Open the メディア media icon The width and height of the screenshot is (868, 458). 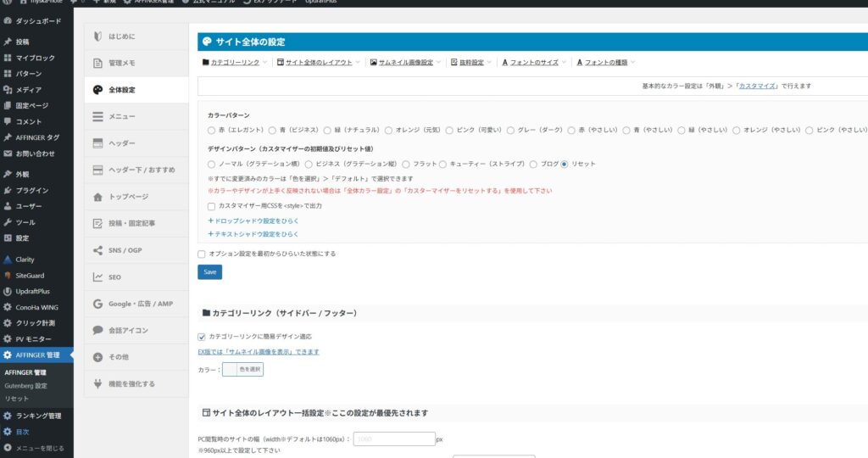pyautogui.click(x=7, y=89)
